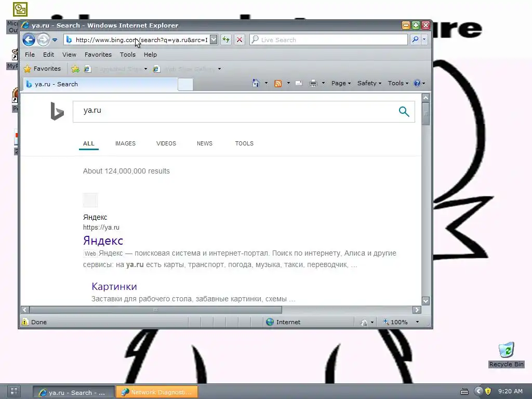Click the browser Forward arrow button

tap(43, 40)
